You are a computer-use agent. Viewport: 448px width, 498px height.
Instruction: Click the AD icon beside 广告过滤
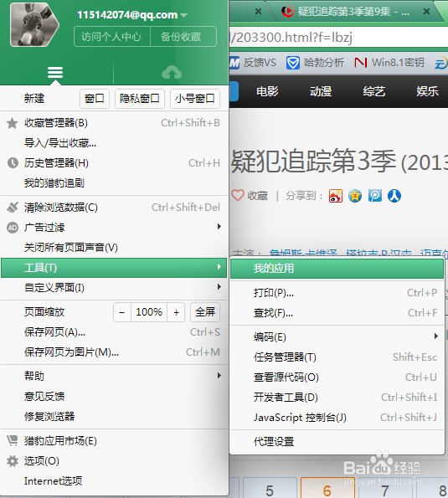click(x=13, y=228)
